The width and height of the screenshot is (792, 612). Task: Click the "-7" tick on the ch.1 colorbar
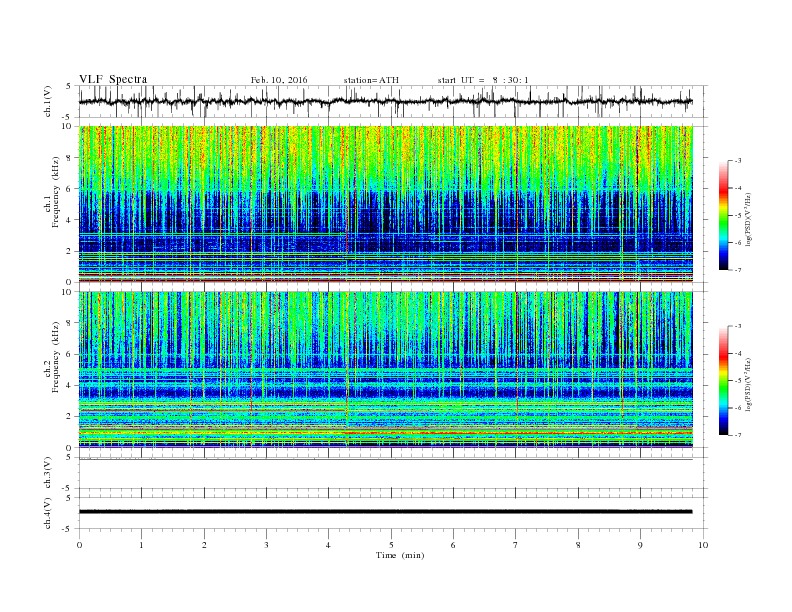coord(738,270)
